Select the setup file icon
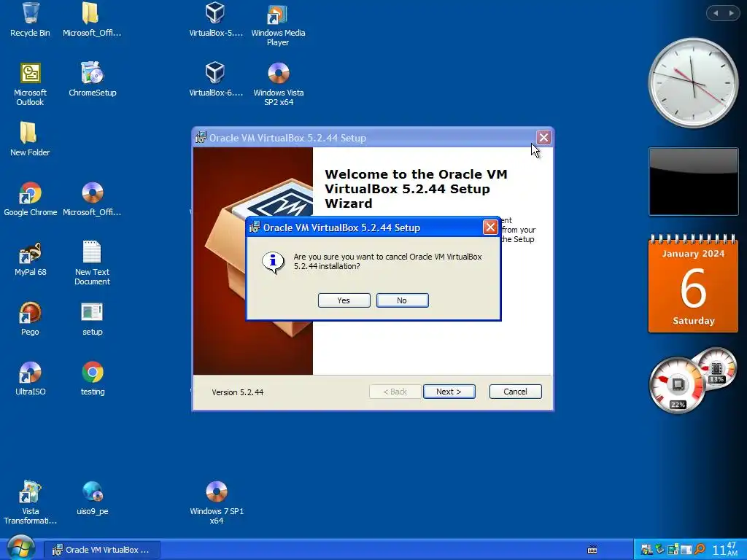The image size is (747, 560). coord(92,319)
